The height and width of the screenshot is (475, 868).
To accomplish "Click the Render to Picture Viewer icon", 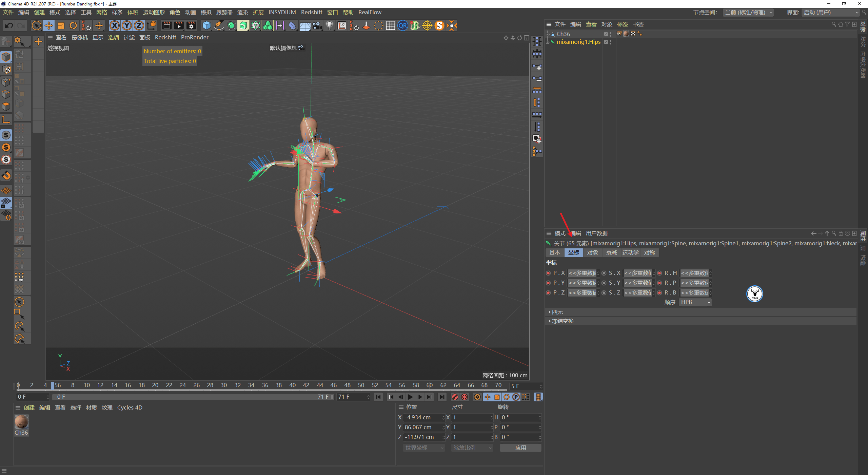I will click(x=179, y=25).
